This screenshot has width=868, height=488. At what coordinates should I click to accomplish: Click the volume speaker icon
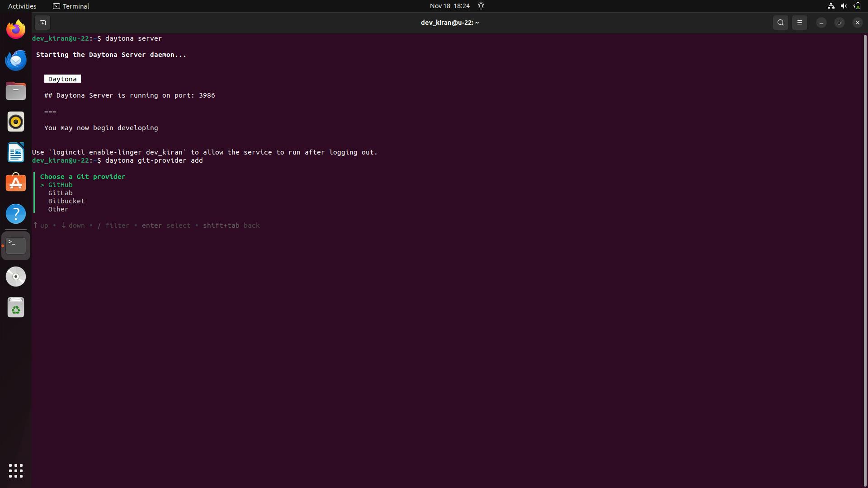(844, 6)
